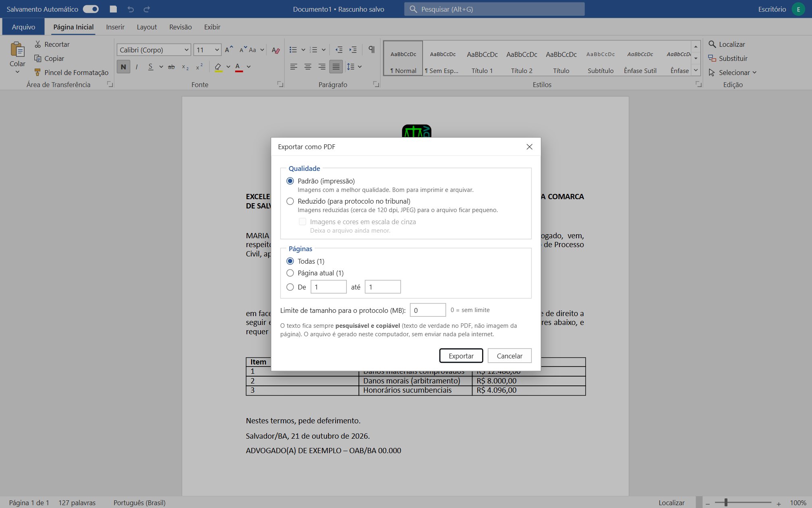The height and width of the screenshot is (508, 812).
Task: Increase paragraph indent
Action: (353, 50)
